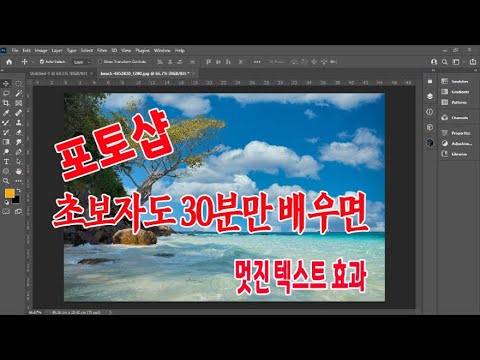This screenshot has width=480, height=360.
Task: Open the account profile icon
Action: coord(434,62)
